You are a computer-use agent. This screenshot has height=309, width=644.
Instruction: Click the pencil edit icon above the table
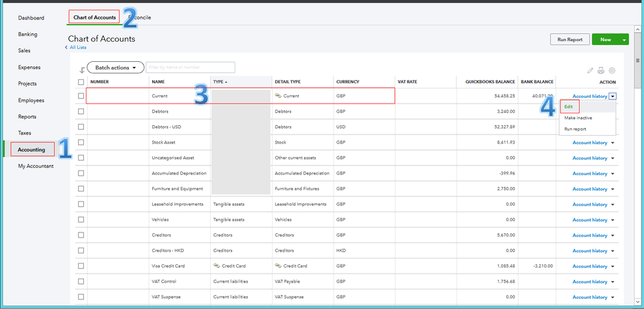pyautogui.click(x=590, y=70)
